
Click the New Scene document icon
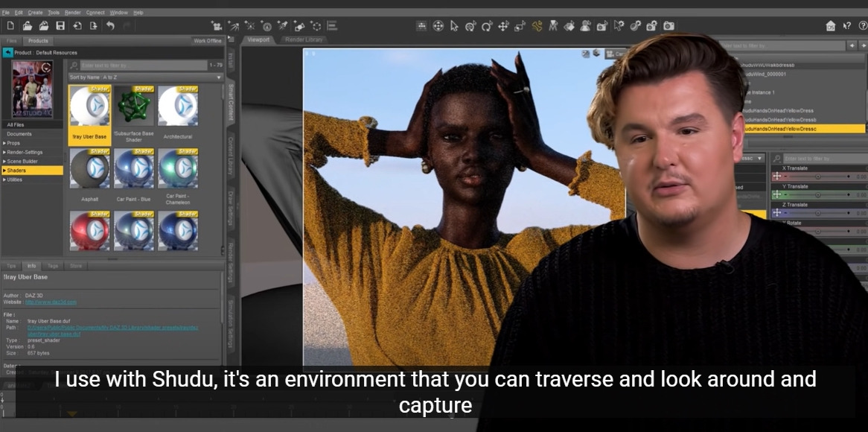pyautogui.click(x=10, y=26)
